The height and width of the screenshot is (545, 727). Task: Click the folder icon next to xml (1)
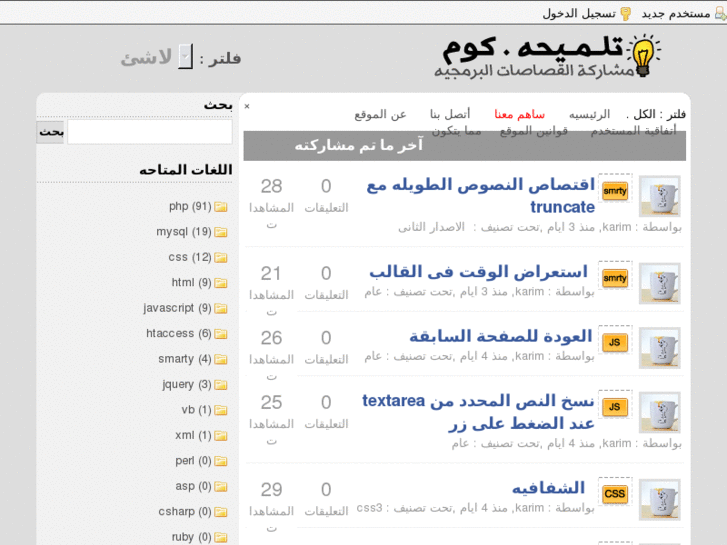221,436
